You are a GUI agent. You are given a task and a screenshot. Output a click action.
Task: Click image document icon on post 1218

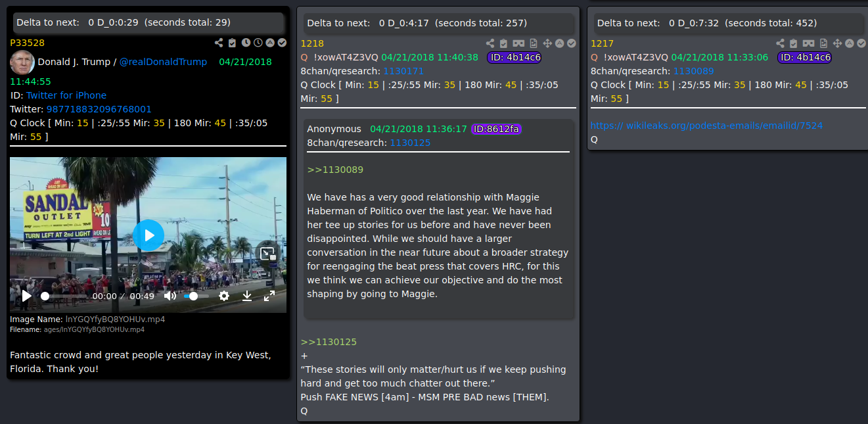click(x=534, y=43)
